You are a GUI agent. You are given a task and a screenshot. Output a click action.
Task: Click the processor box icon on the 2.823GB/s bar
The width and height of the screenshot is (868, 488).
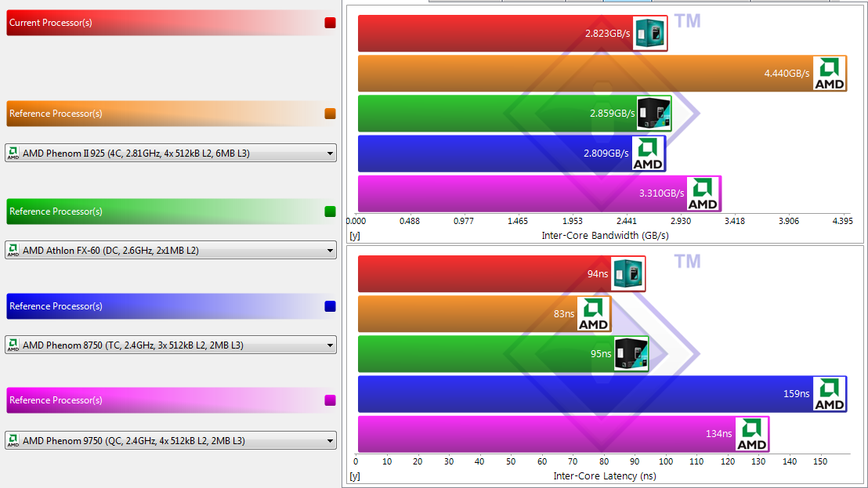649,34
